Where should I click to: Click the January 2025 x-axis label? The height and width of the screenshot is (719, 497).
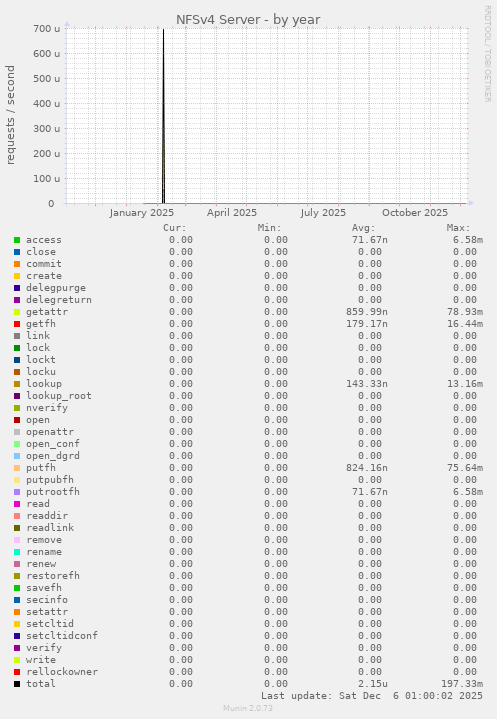click(x=142, y=213)
